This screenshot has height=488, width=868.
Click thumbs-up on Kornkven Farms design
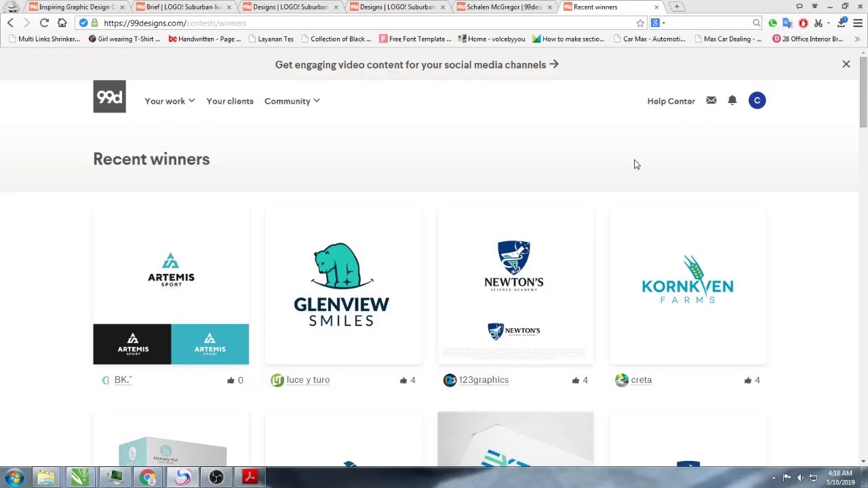click(748, 380)
